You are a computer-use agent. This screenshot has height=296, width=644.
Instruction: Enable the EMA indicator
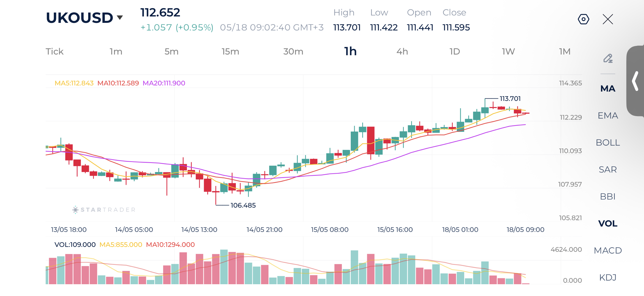click(x=608, y=115)
